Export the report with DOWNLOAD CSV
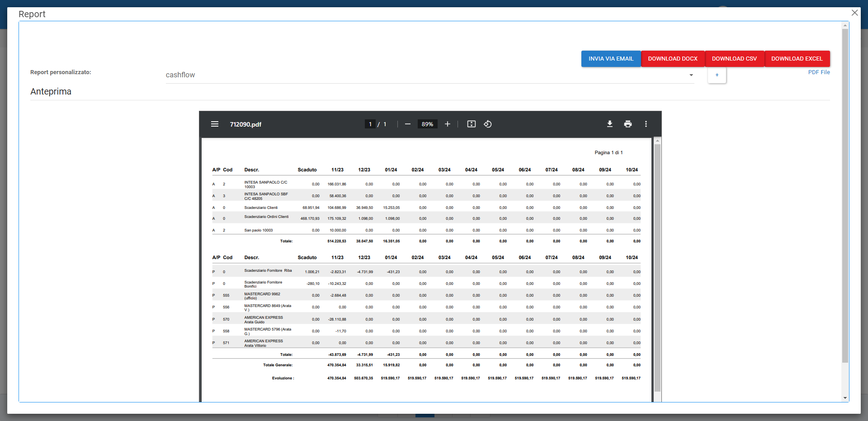 click(734, 59)
